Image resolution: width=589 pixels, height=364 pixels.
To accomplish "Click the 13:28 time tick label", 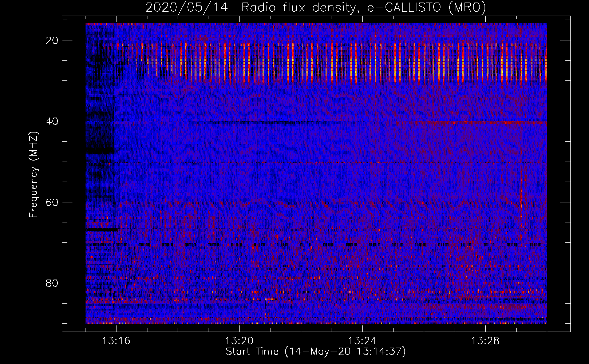I will point(485,341).
